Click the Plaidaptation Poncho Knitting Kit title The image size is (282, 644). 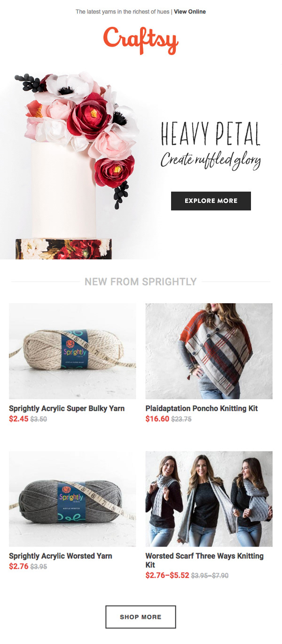pyautogui.click(x=202, y=409)
